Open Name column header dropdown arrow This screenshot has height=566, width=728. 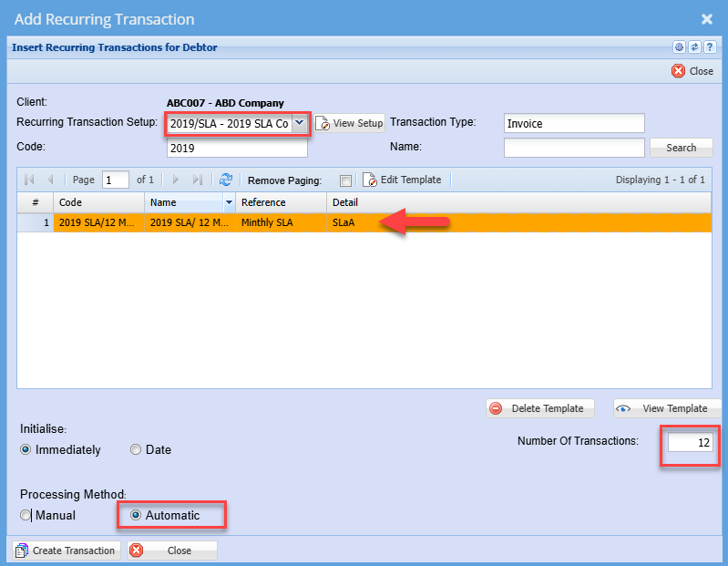tap(229, 202)
